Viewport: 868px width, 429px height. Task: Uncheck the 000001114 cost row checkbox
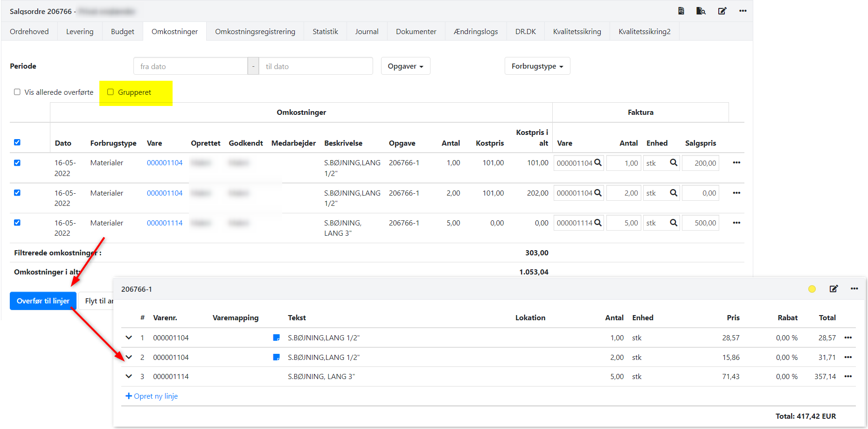tap(17, 223)
